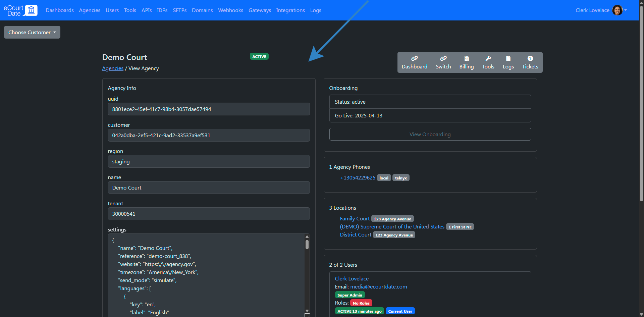Open Users in top navigation
The image size is (644, 317).
point(112,10)
